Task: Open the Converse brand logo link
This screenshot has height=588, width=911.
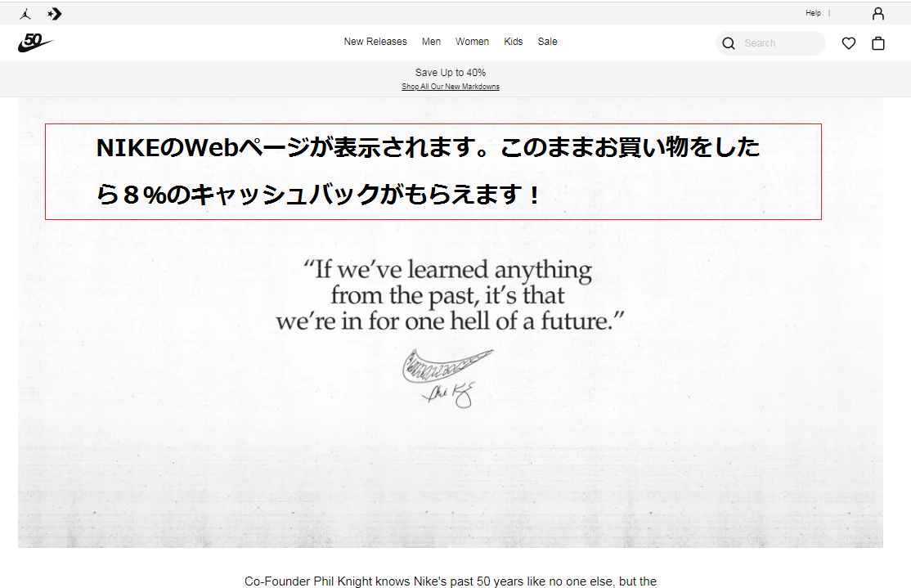Action: [55, 14]
